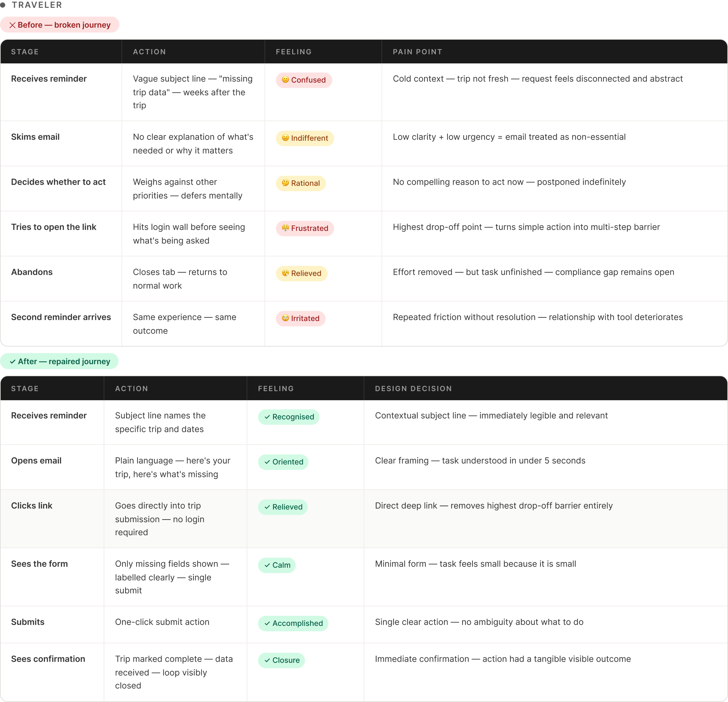Click the PAIN POINT column header
The height and width of the screenshot is (702, 728).
[x=417, y=52]
